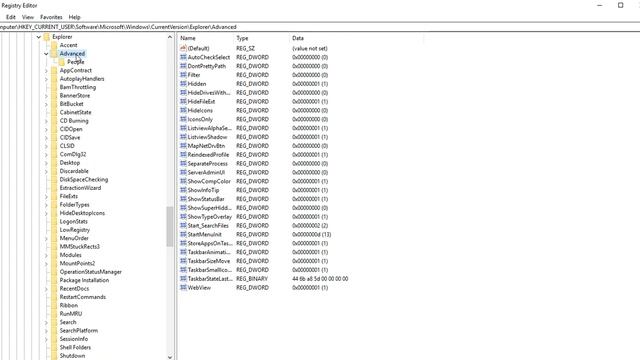
Task: Open the Help menu
Action: [74, 17]
